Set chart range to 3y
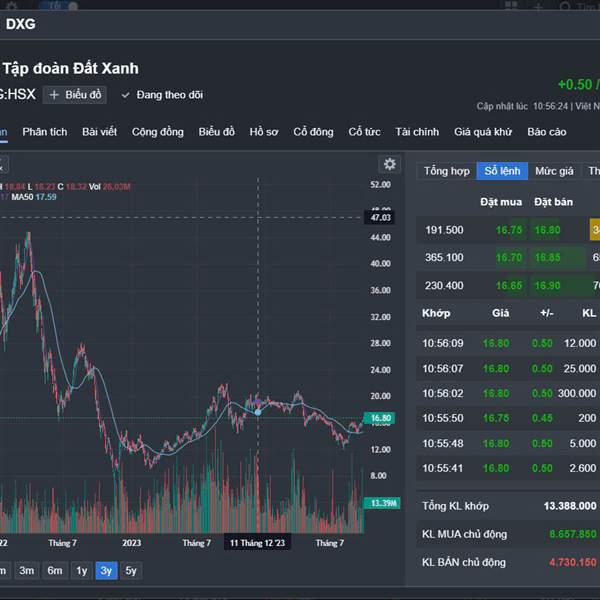Viewport: 600px width, 600px height. pos(106,571)
